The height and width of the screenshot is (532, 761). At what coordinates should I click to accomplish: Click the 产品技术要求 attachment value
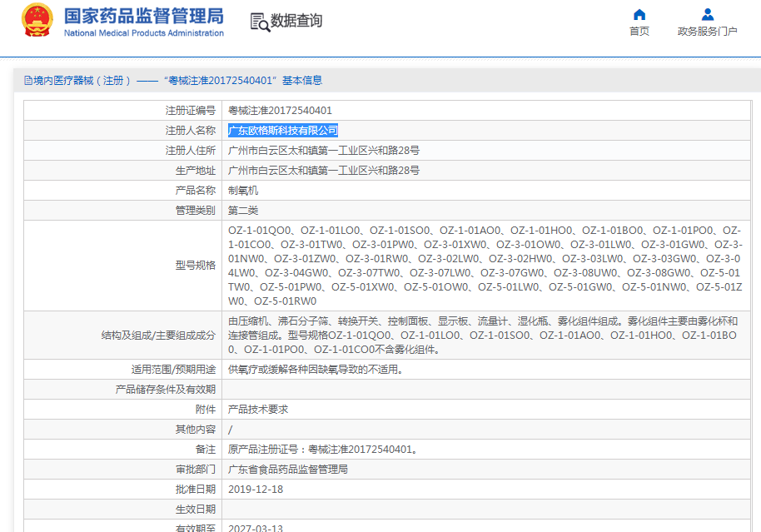(x=258, y=409)
